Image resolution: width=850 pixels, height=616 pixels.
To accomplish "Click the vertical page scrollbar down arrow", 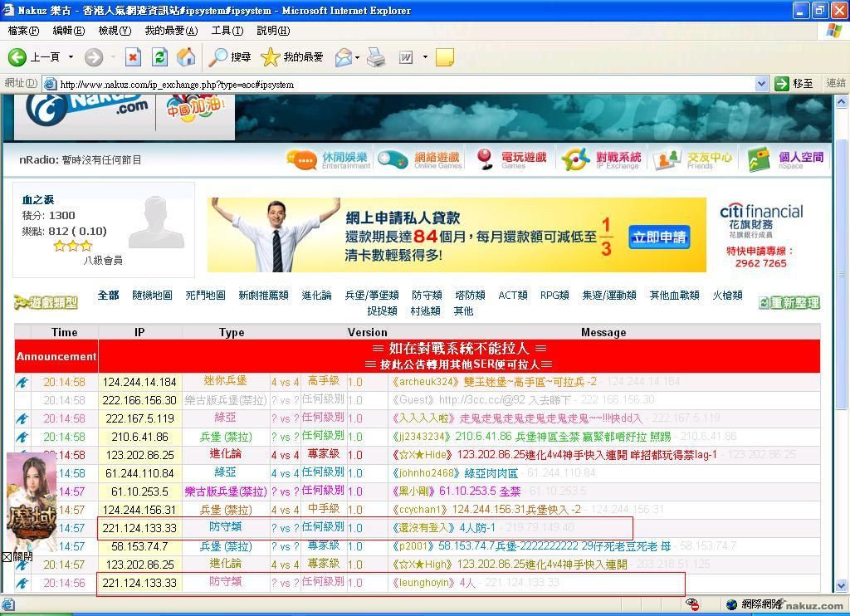I will [x=842, y=585].
